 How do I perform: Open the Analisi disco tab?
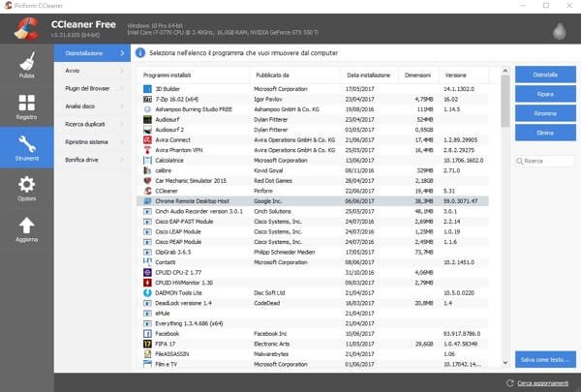92,106
